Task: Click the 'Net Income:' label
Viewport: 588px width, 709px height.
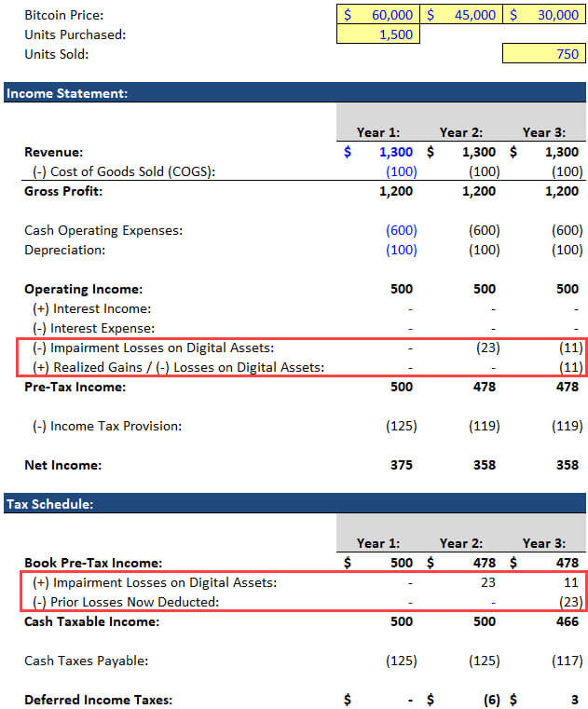Action: [62, 465]
